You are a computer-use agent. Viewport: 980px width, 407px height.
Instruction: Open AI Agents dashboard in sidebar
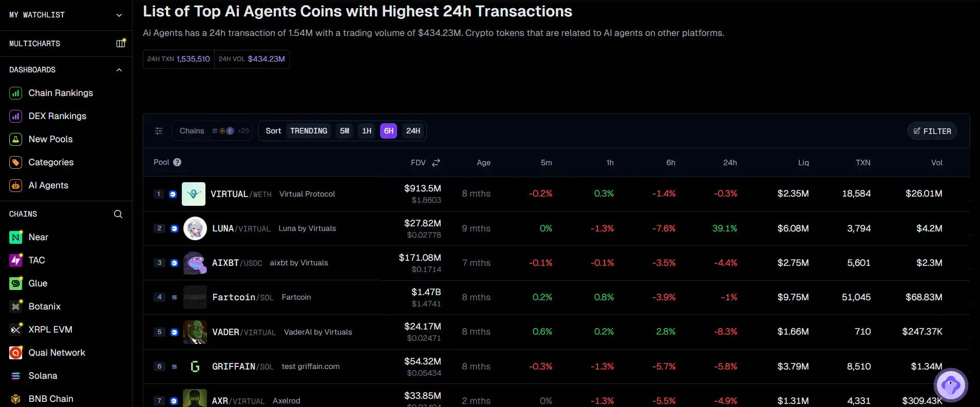pyautogui.click(x=48, y=185)
